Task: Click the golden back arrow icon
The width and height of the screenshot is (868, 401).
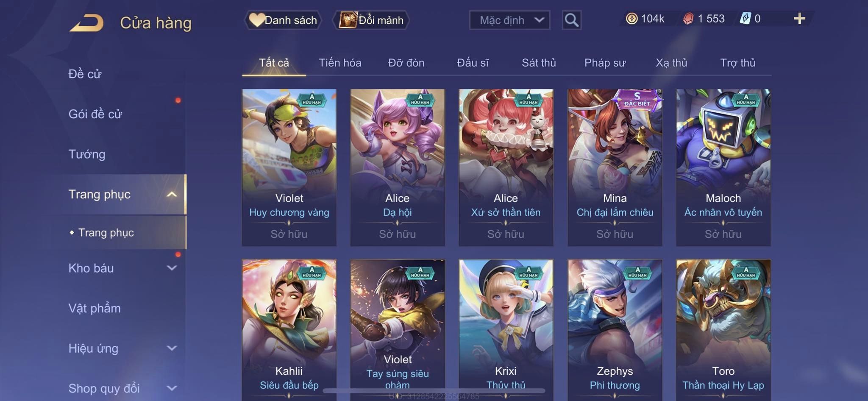Action: click(x=86, y=23)
